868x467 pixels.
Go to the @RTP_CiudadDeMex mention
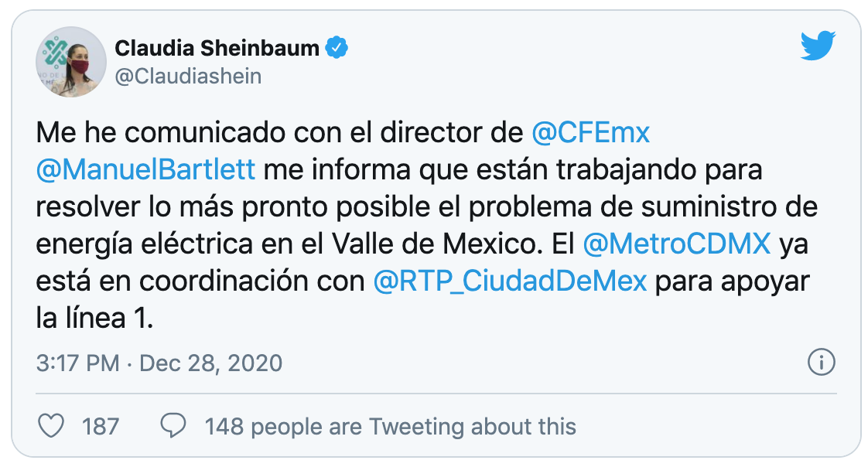pos(510,281)
